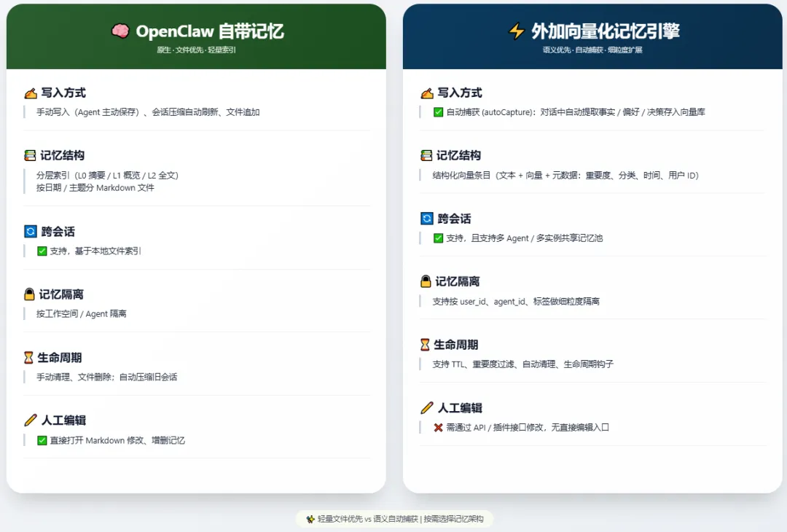Click the 人工编辑 pencil icon in 向量化记忆引擎 card
The image size is (787, 532).
coord(427,407)
